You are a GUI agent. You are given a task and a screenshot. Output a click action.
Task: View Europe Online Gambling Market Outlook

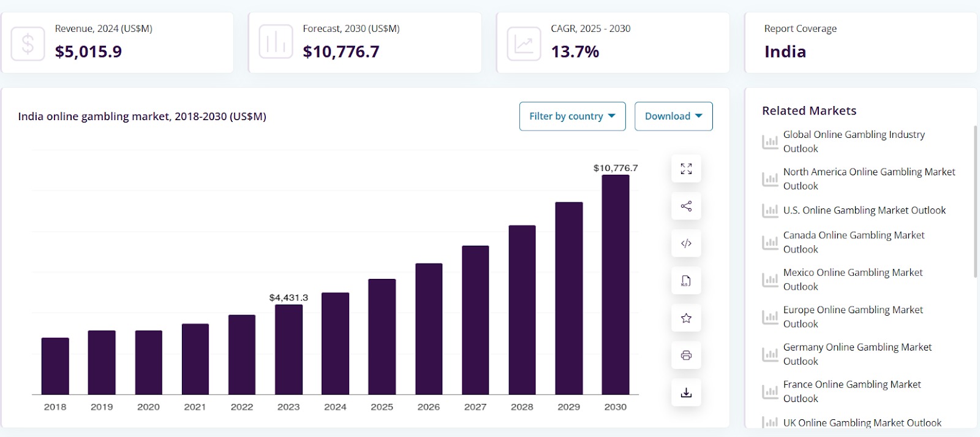pyautogui.click(x=853, y=317)
